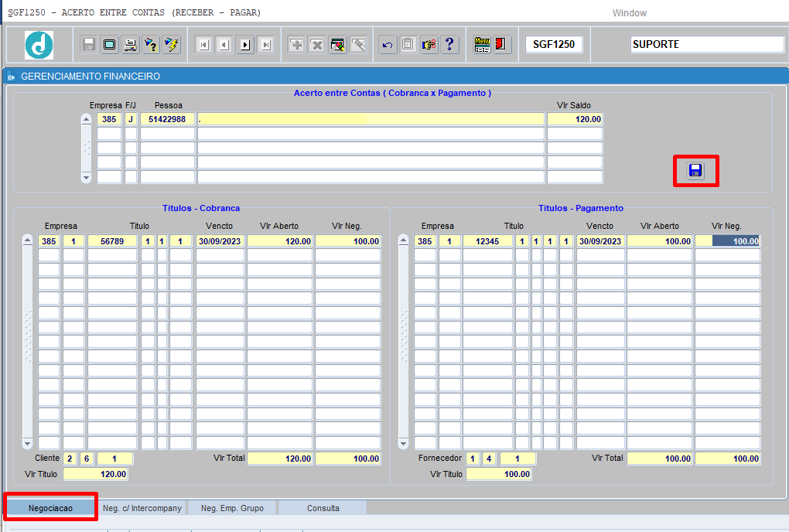The width and height of the screenshot is (789, 532).
Task: Click Cobranca Titulo field 56789
Action: click(x=112, y=241)
